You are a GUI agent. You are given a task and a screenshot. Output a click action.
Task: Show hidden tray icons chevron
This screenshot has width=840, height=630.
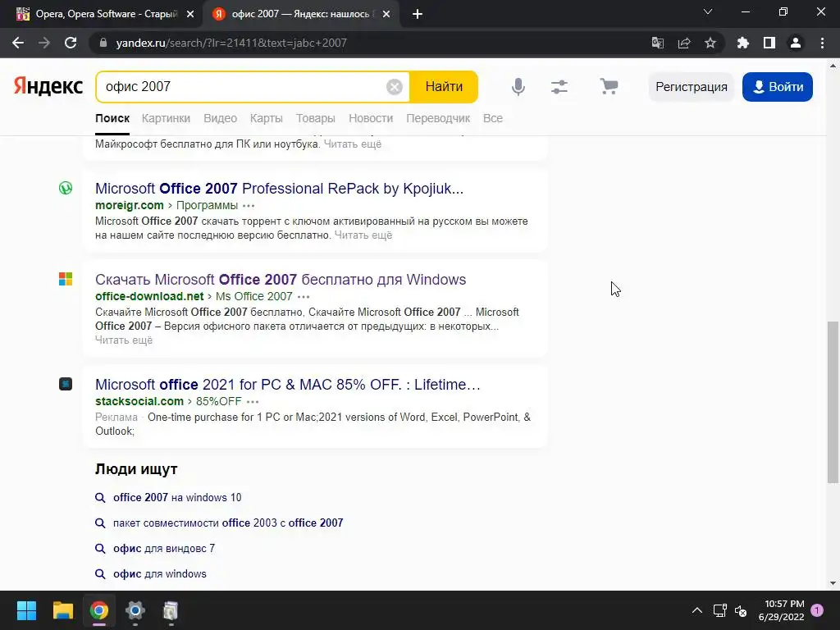[x=697, y=610]
